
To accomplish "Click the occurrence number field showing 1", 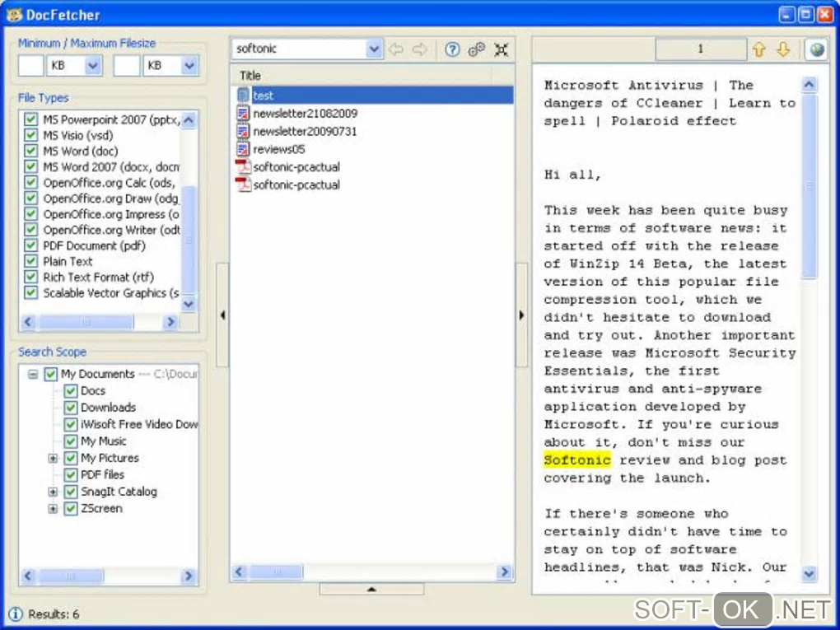I will coord(701,49).
